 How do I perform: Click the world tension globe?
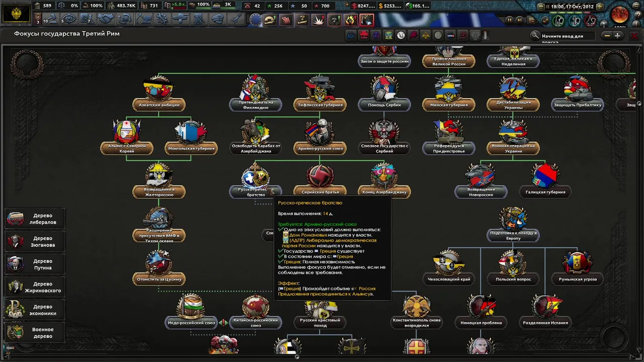coord(620,15)
